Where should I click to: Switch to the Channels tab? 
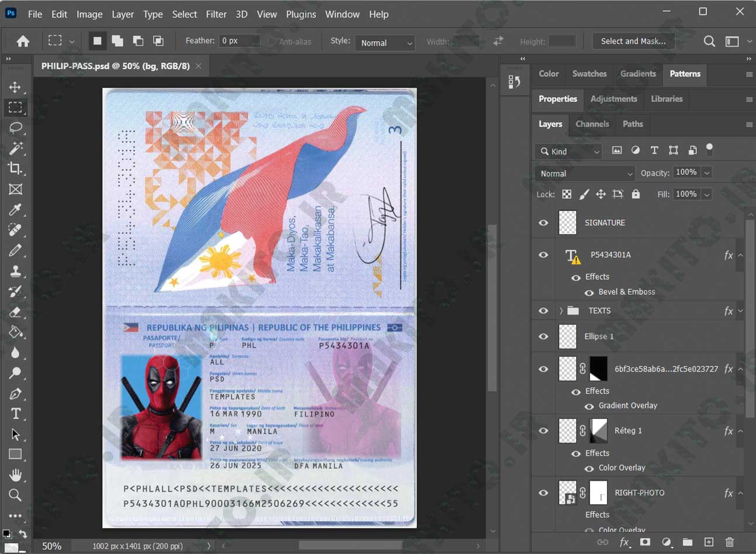coord(592,124)
